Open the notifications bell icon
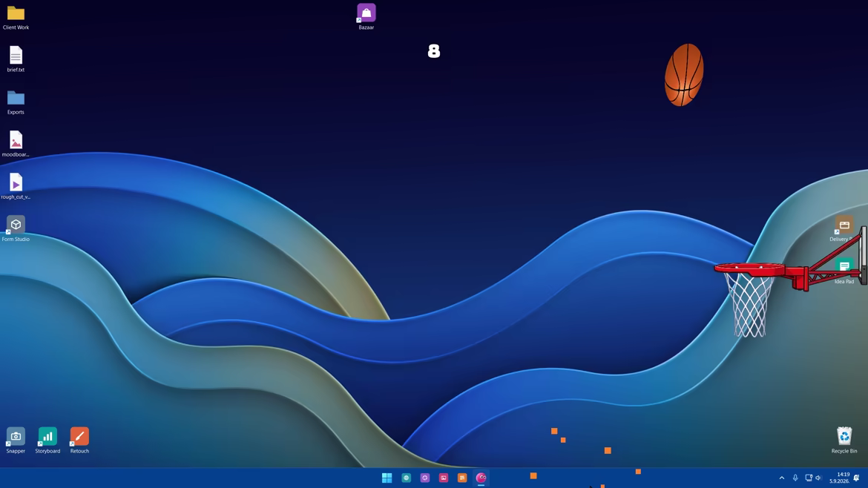Image resolution: width=868 pixels, height=488 pixels. 856,478
